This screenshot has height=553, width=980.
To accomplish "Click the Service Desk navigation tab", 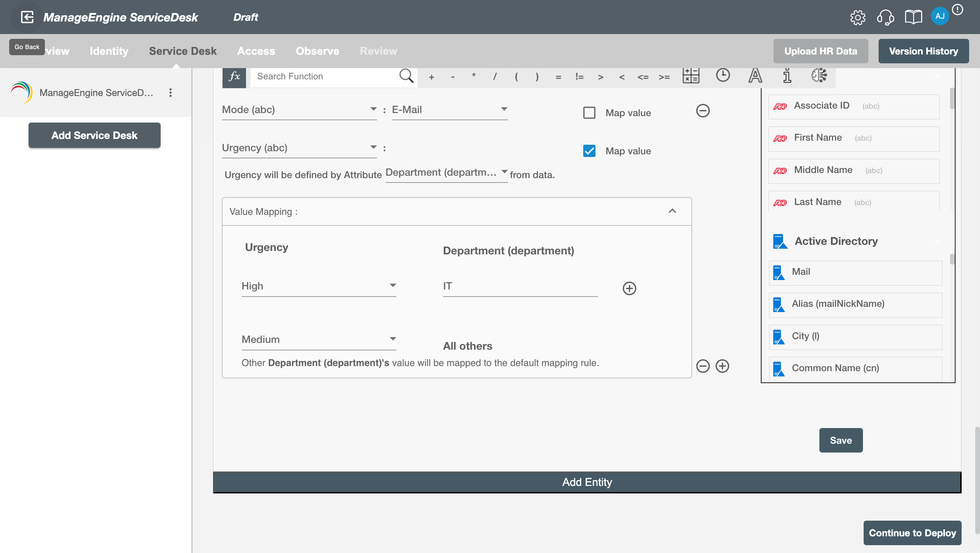I will point(183,50).
